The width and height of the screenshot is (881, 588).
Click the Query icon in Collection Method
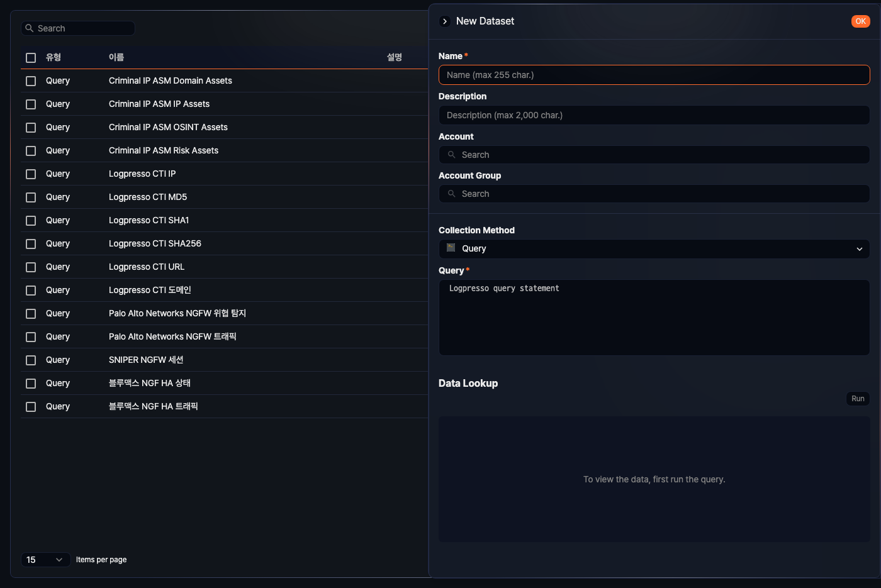click(x=451, y=248)
